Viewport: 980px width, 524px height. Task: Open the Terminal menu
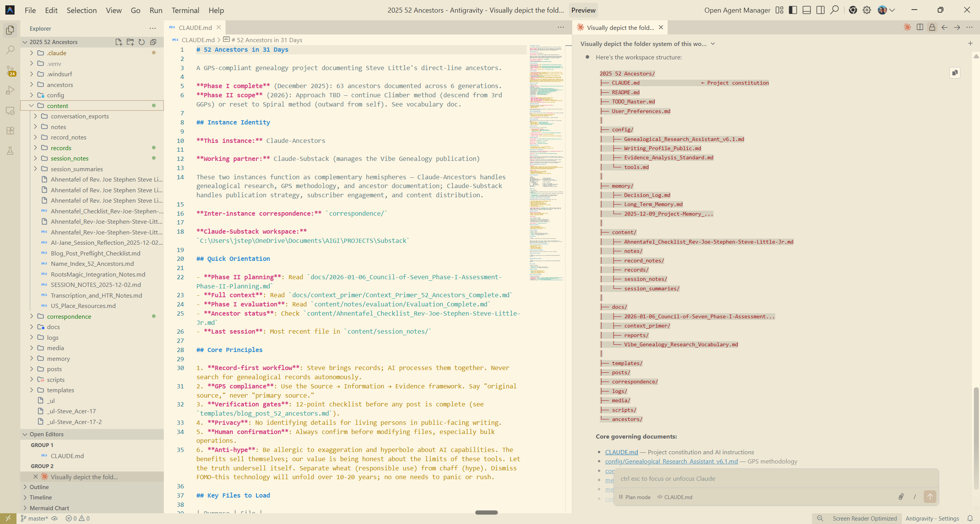[185, 10]
